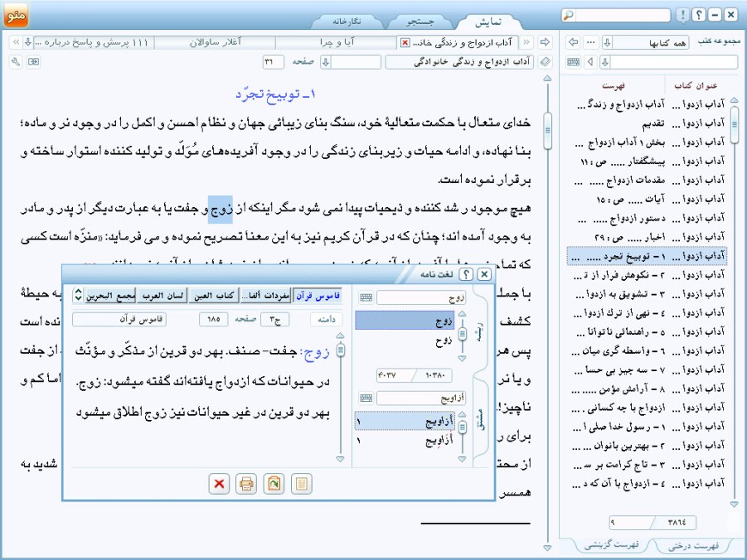Image resolution: width=747 pixels, height=560 pixels.
Task: Click the three-dots button beside همه کتابها
Action: coord(591,42)
